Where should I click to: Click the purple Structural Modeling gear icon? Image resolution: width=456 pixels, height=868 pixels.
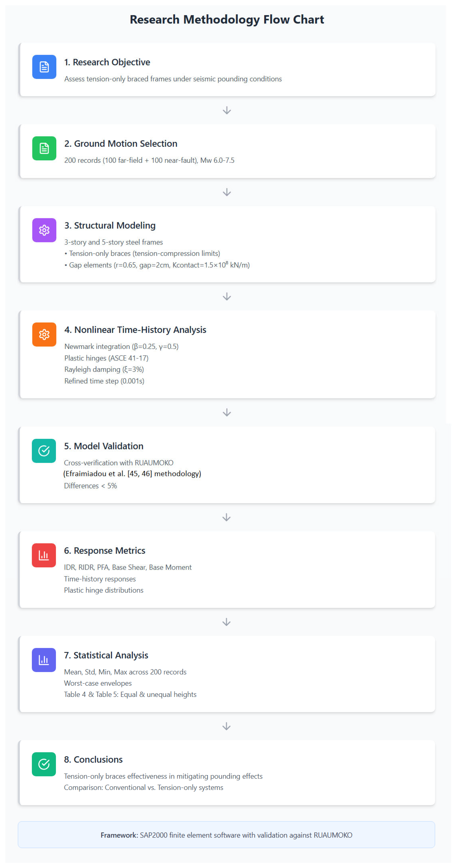44,230
